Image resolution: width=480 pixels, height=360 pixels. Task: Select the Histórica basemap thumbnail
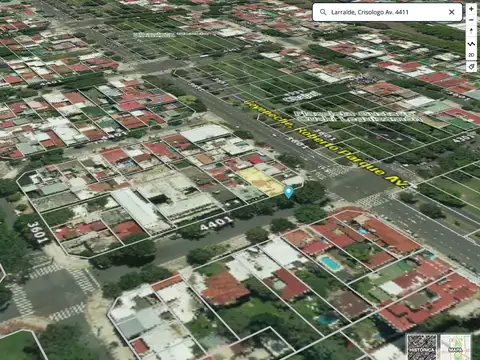tap(422, 348)
